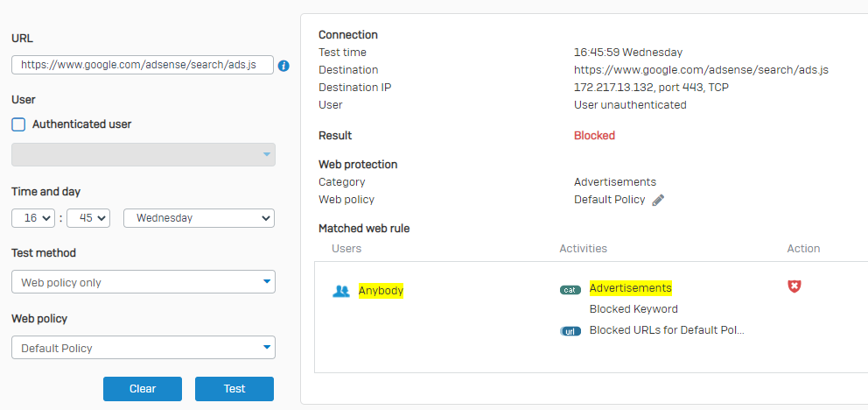Image resolution: width=868 pixels, height=410 pixels.
Task: Open the hour dropdown showing 16
Action: click(33, 218)
